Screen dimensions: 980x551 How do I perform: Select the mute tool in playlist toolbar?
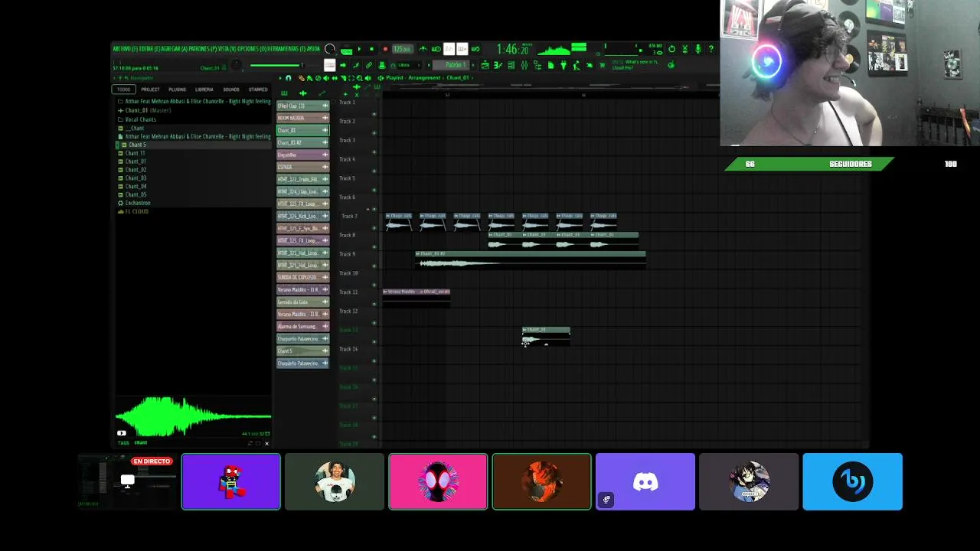tap(326, 78)
